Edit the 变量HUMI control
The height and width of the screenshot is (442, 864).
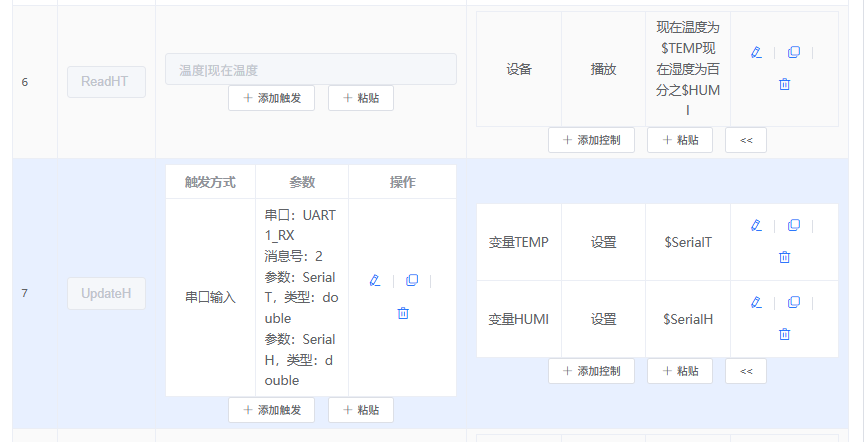[756, 303]
